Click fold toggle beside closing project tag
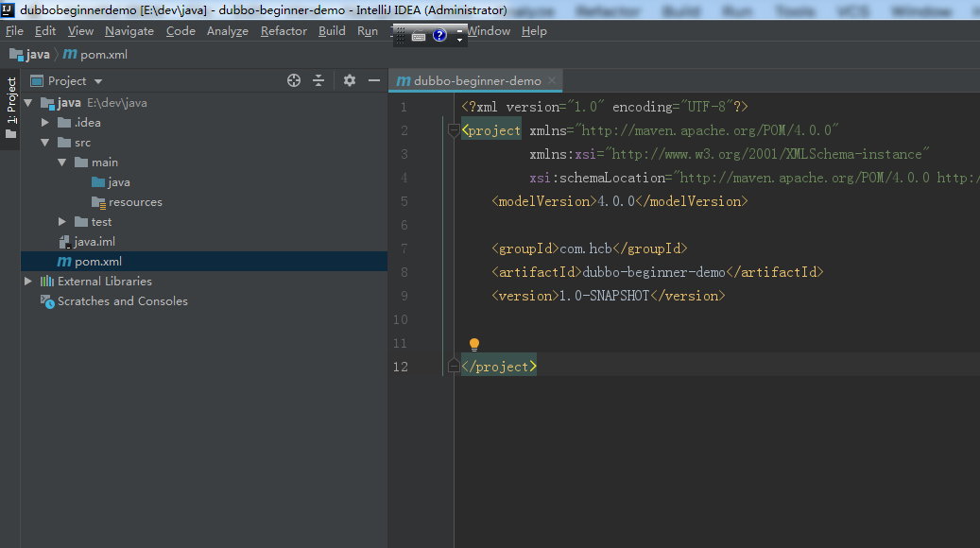The height and width of the screenshot is (548, 980). pos(454,367)
